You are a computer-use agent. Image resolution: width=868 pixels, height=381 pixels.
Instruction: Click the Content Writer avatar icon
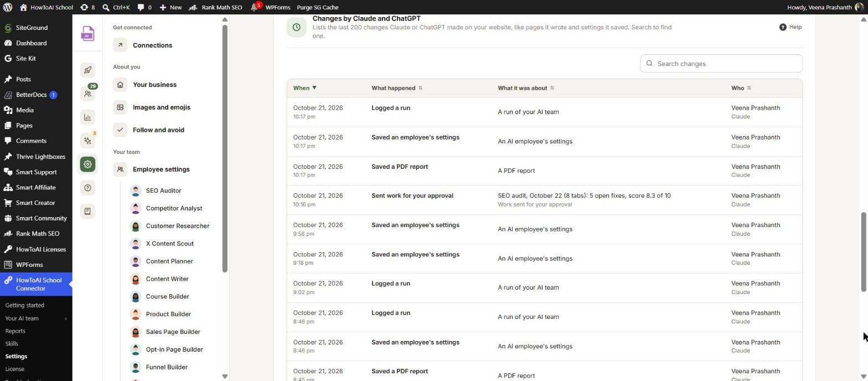tap(135, 279)
